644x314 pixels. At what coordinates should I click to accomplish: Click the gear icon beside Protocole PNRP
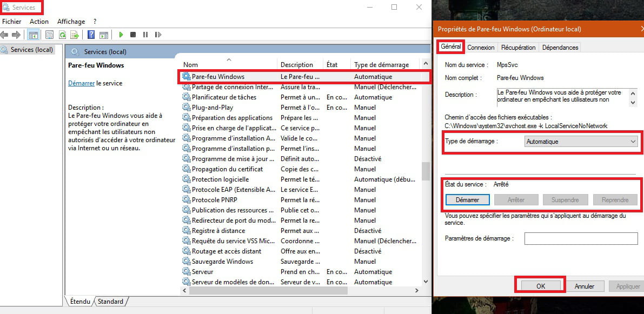tap(187, 200)
